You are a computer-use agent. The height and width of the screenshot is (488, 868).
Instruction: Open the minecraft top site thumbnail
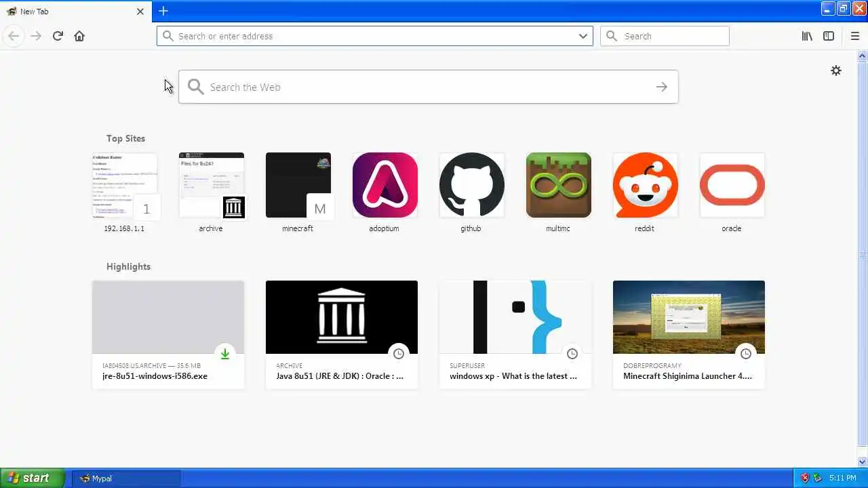298,185
